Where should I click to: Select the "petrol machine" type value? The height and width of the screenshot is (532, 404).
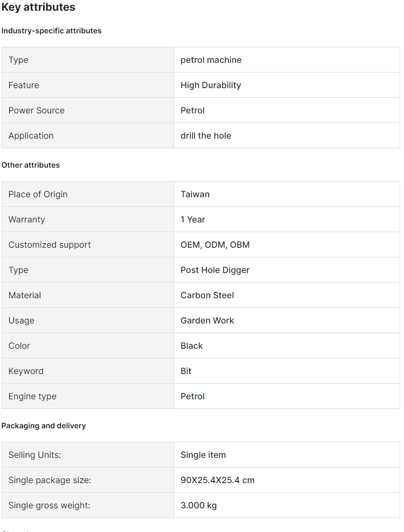[x=211, y=60]
